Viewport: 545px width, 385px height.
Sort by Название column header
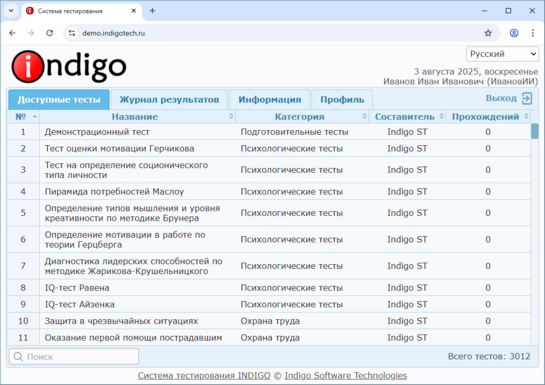pyautogui.click(x=138, y=117)
